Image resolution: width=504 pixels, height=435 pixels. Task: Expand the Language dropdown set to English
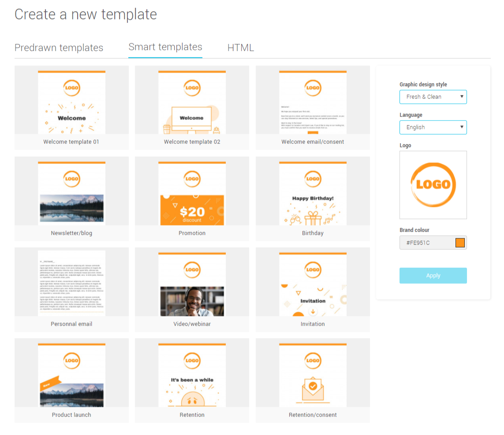(433, 127)
